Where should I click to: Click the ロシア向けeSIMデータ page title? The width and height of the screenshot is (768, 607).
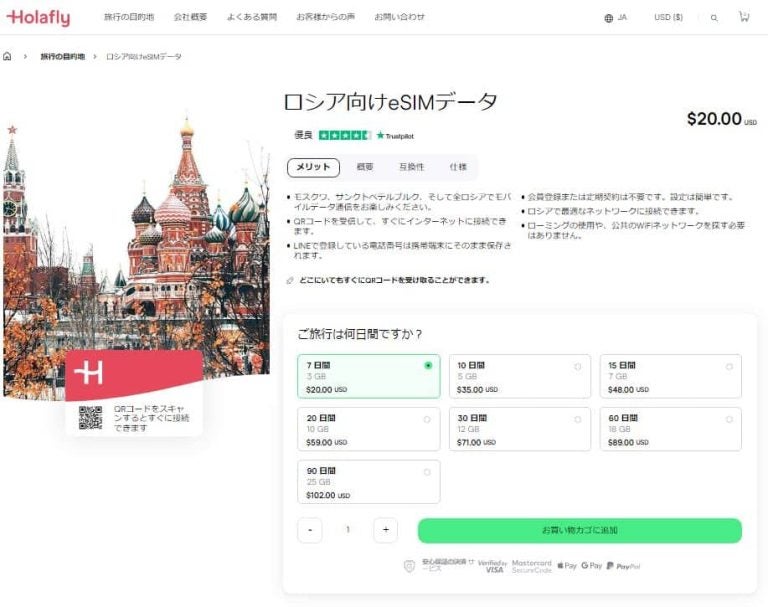[x=390, y=102]
